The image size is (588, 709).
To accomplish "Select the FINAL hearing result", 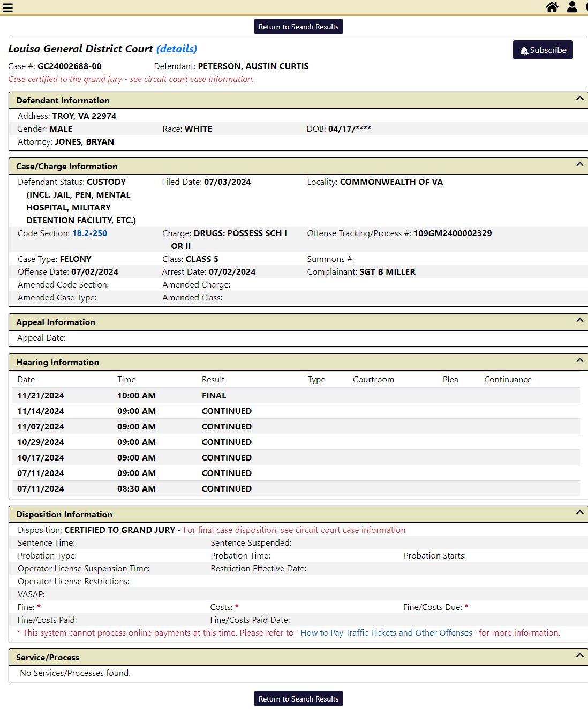I will (214, 396).
